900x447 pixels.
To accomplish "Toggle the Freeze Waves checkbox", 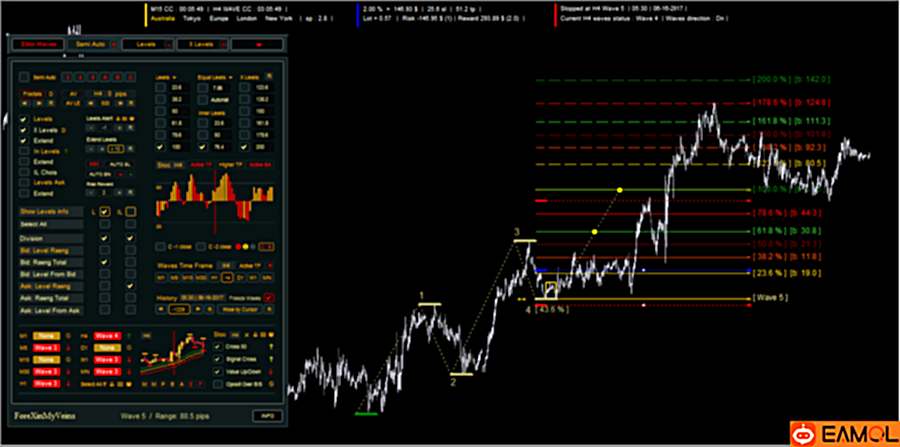I will point(269,298).
